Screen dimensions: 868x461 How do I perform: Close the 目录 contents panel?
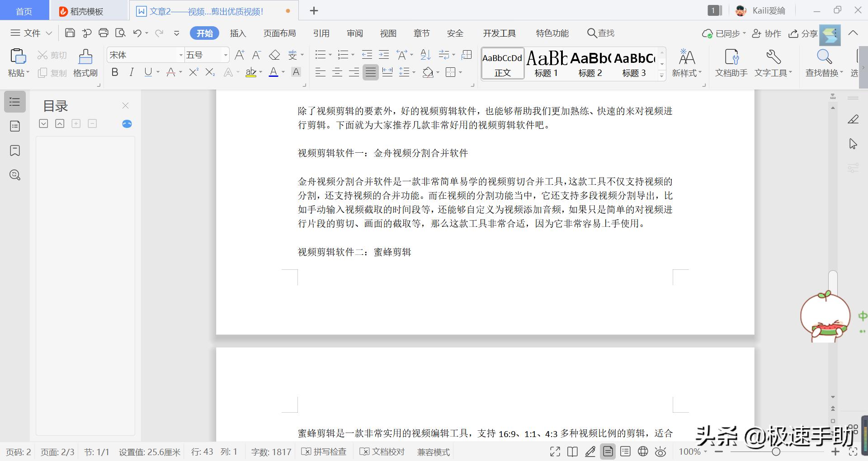[x=125, y=105]
